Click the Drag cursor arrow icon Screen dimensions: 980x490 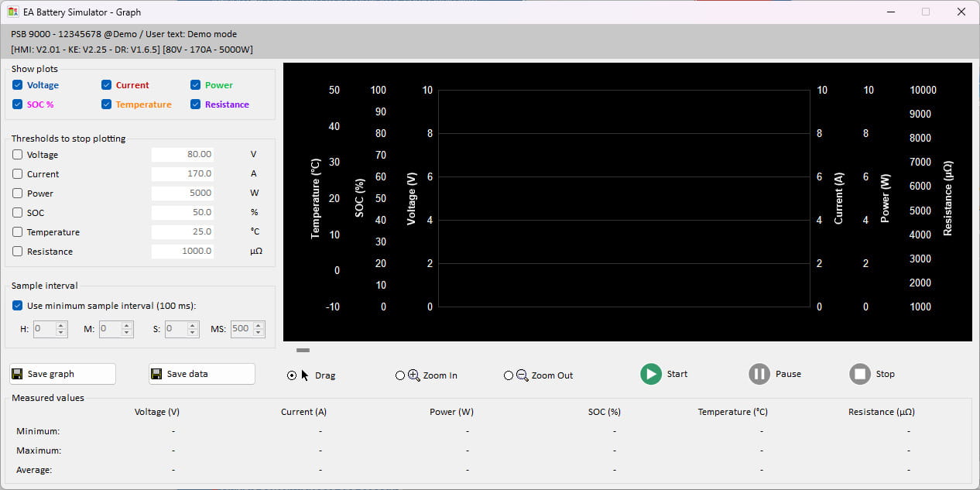[305, 375]
